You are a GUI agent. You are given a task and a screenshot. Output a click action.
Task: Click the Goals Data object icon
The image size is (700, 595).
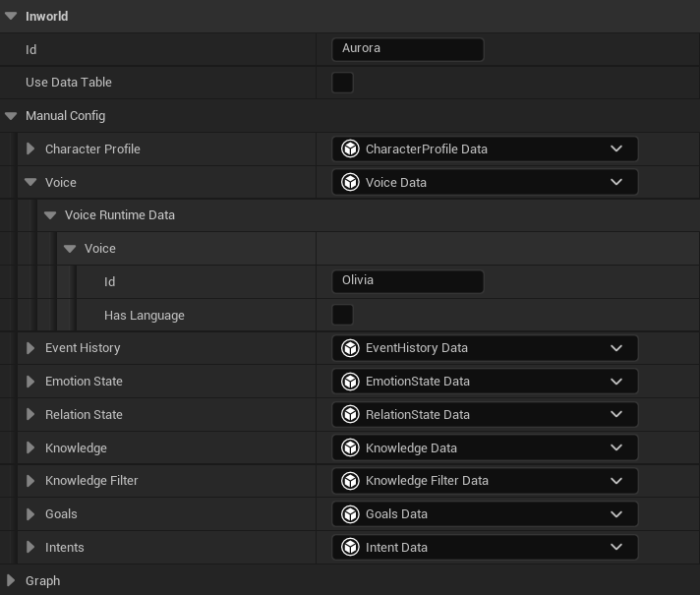pyautogui.click(x=350, y=514)
